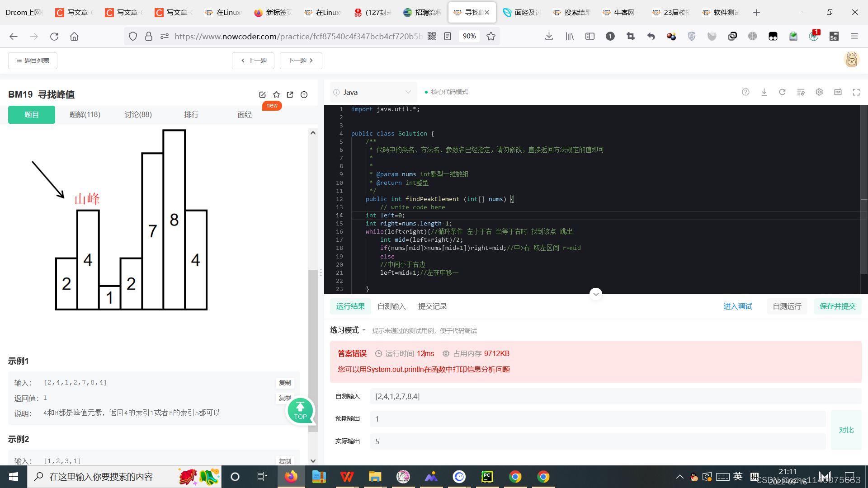The image size is (868, 488).
Task: Open PyCharm from the taskbar
Action: [x=487, y=477]
